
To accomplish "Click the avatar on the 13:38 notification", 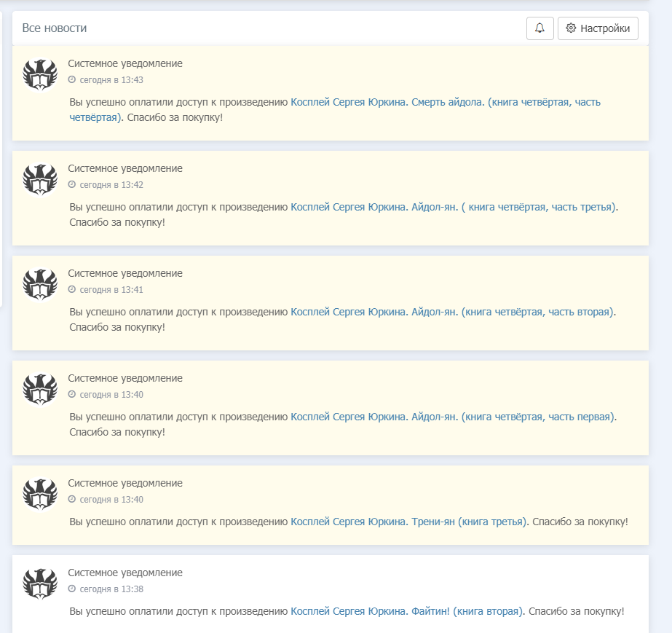I will (x=40, y=583).
